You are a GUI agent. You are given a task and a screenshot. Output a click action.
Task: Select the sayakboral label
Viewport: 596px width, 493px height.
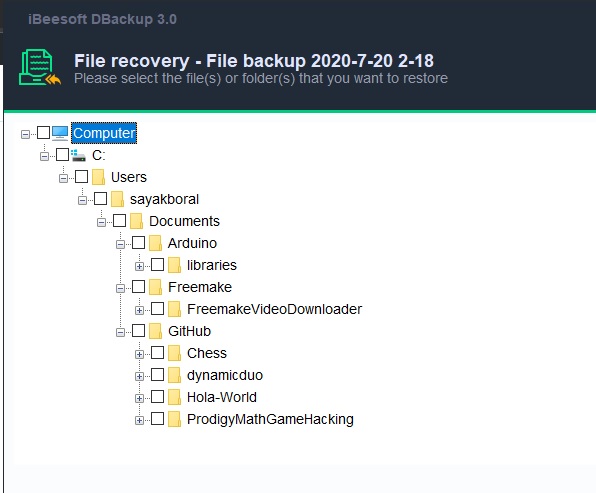(x=164, y=199)
